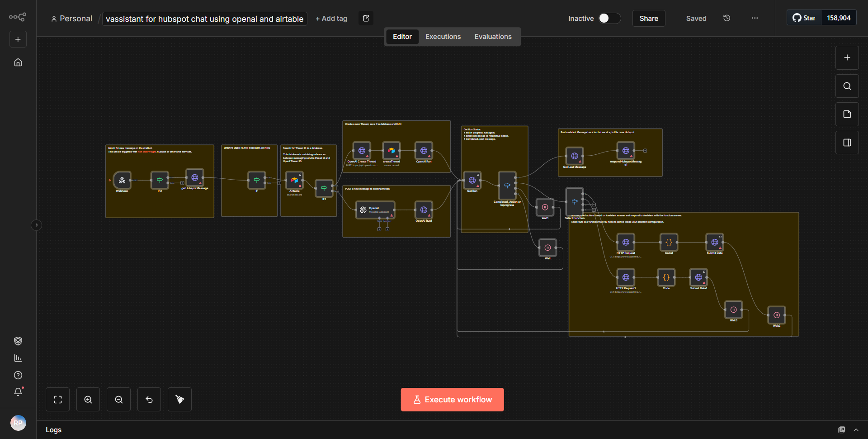Open the Share dialog
The image size is (868, 439).
coord(648,19)
